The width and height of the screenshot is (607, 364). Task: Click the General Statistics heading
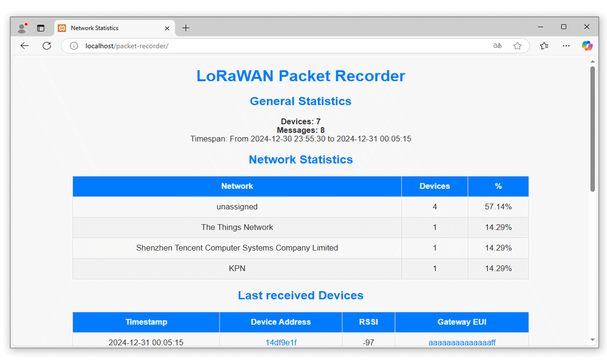tap(301, 101)
